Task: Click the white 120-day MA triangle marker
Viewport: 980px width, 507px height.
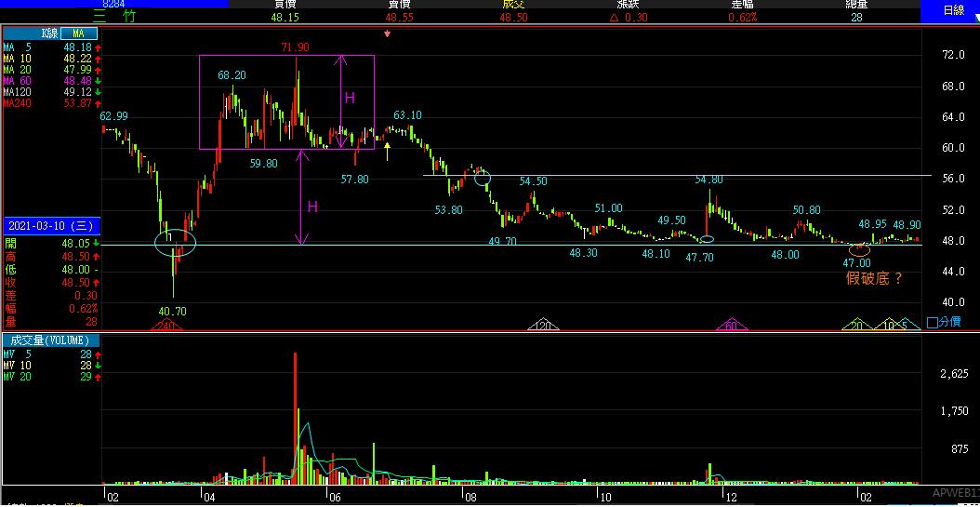Action: (542, 325)
